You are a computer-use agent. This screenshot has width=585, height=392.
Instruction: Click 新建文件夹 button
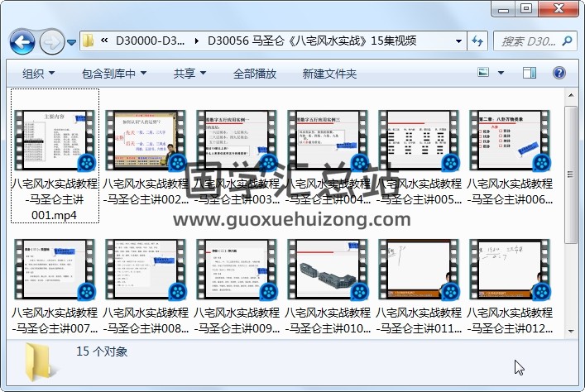click(x=329, y=74)
